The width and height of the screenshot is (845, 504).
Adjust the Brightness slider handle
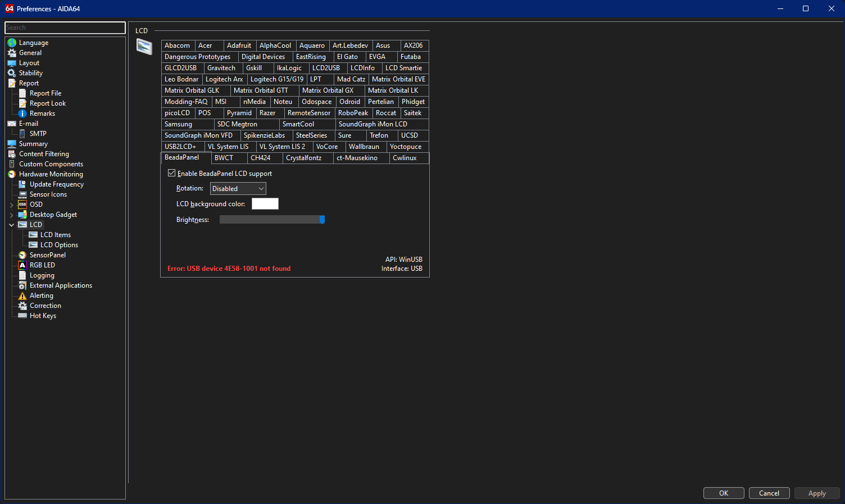(x=321, y=219)
